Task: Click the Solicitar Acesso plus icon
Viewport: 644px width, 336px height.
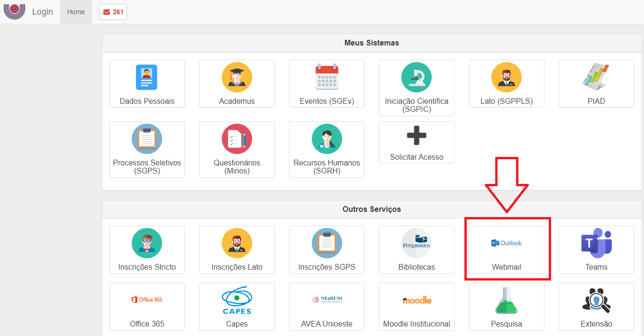Action: tap(416, 136)
